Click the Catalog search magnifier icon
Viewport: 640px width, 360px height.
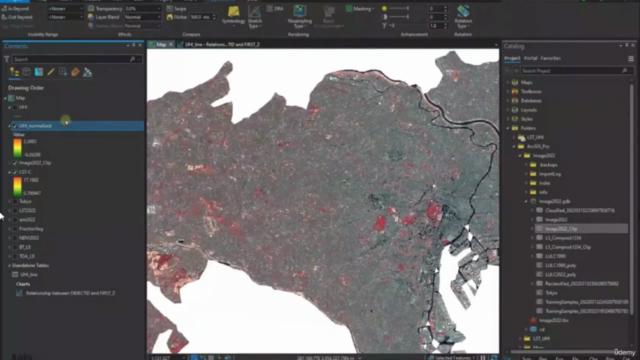(624, 71)
